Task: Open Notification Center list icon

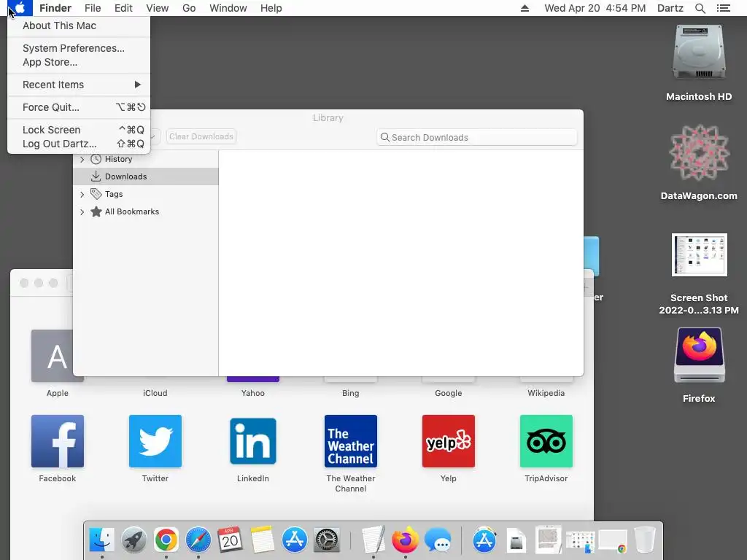Action: 723,8
